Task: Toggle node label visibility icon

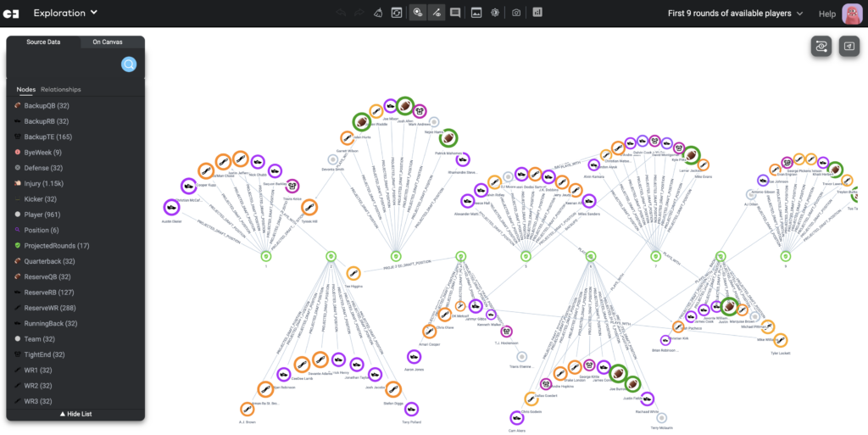Action: [419, 13]
